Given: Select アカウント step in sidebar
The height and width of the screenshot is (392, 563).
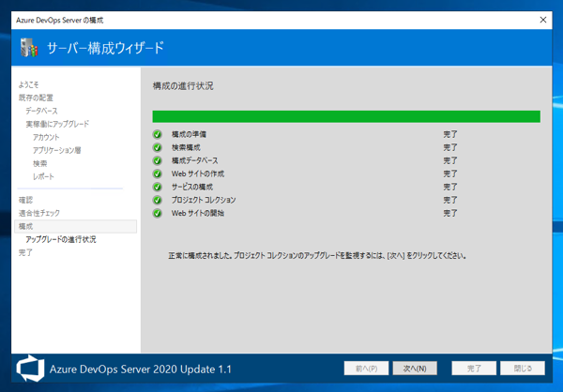Looking at the screenshot, I should tap(46, 137).
